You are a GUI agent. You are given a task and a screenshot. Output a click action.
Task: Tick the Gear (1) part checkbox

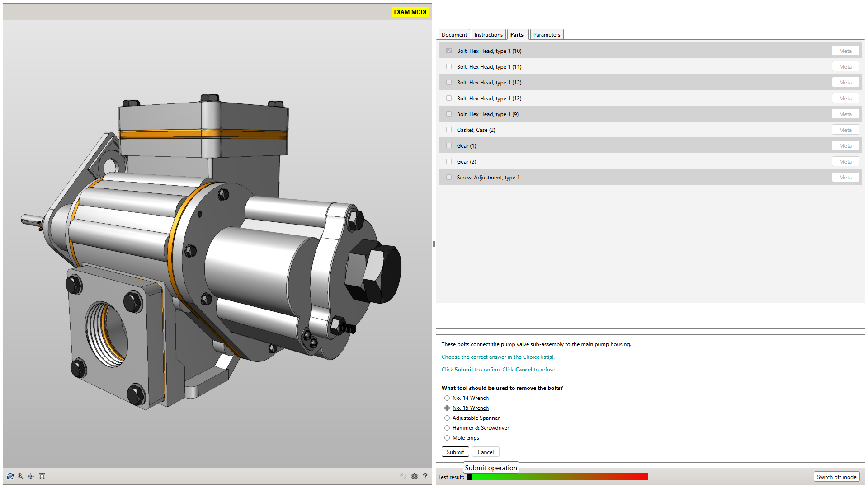[449, 146]
